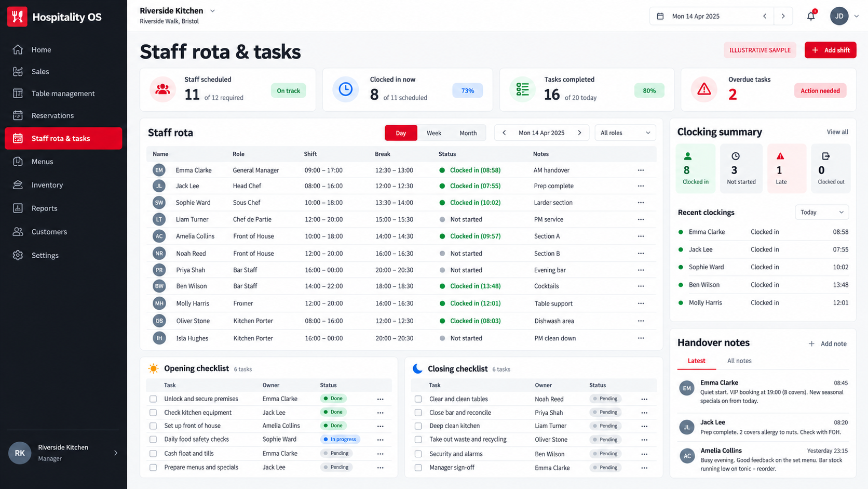Mark Deep clean kitchen as complete
The width and height of the screenshot is (868, 489).
coord(418,426)
